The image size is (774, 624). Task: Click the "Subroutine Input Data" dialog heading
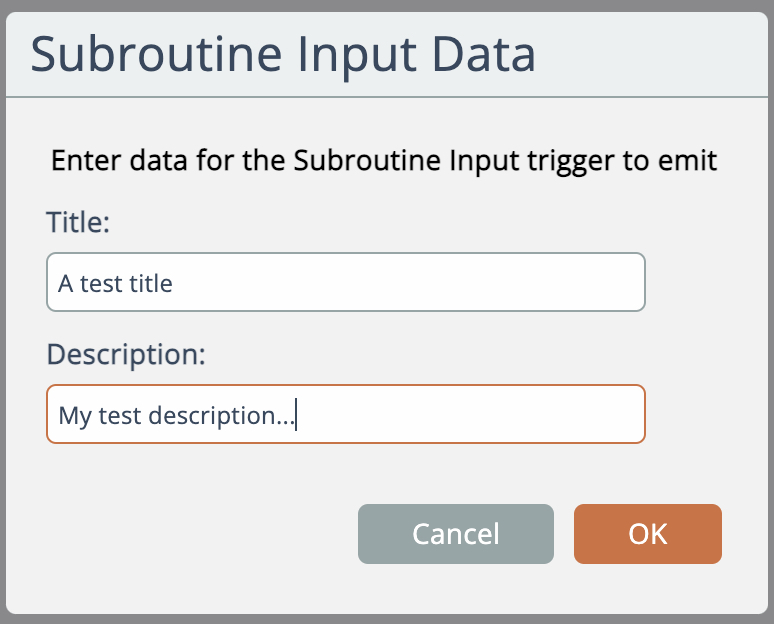(283, 54)
